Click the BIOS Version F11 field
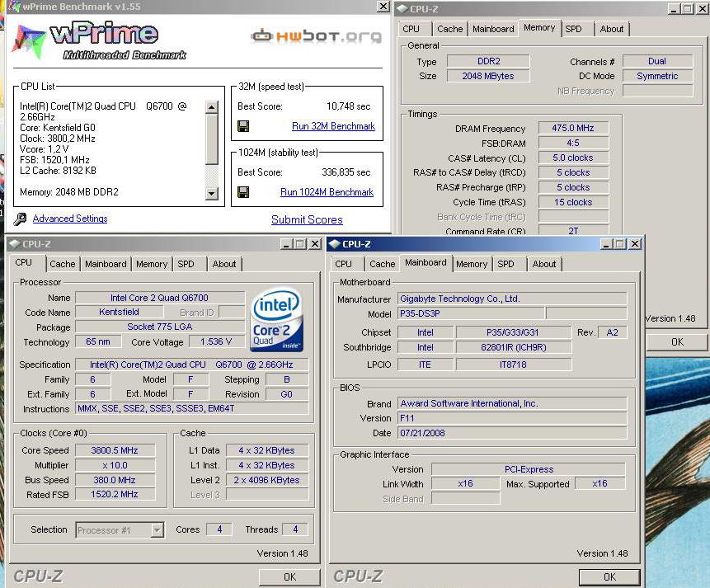The width and height of the screenshot is (710, 588). point(512,418)
